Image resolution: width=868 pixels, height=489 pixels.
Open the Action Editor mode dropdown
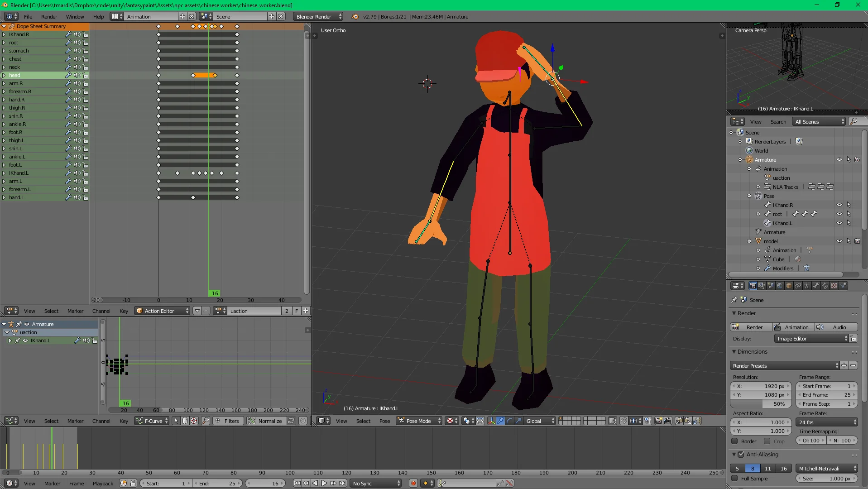point(162,311)
